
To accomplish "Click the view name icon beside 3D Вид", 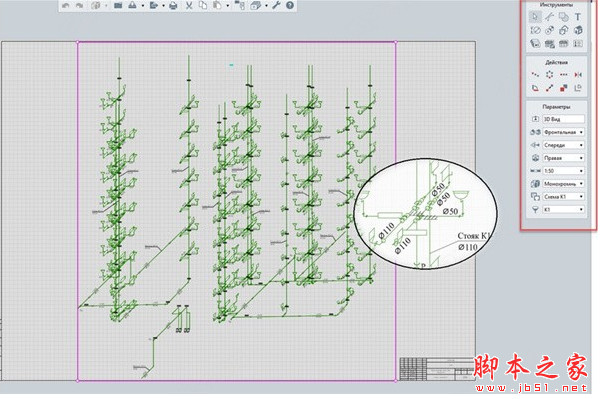I will (x=535, y=119).
